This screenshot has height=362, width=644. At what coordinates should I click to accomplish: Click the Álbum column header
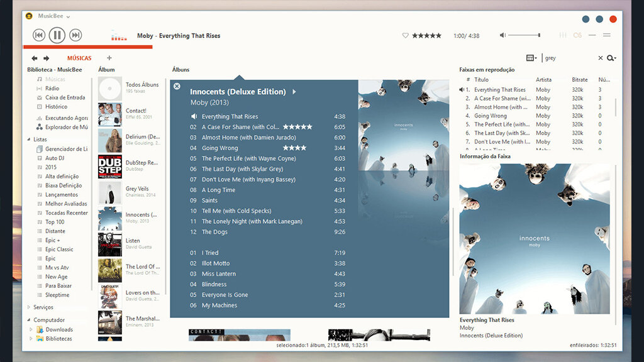(x=106, y=70)
